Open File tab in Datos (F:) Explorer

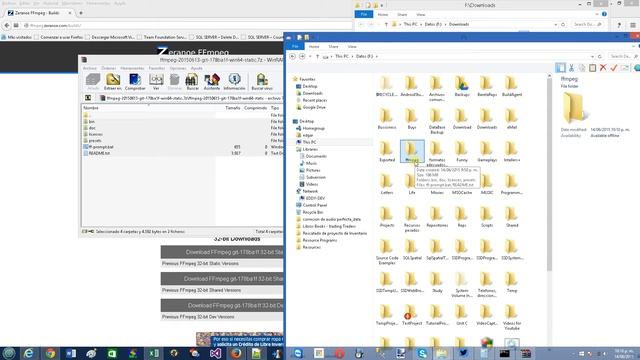coord(295,47)
